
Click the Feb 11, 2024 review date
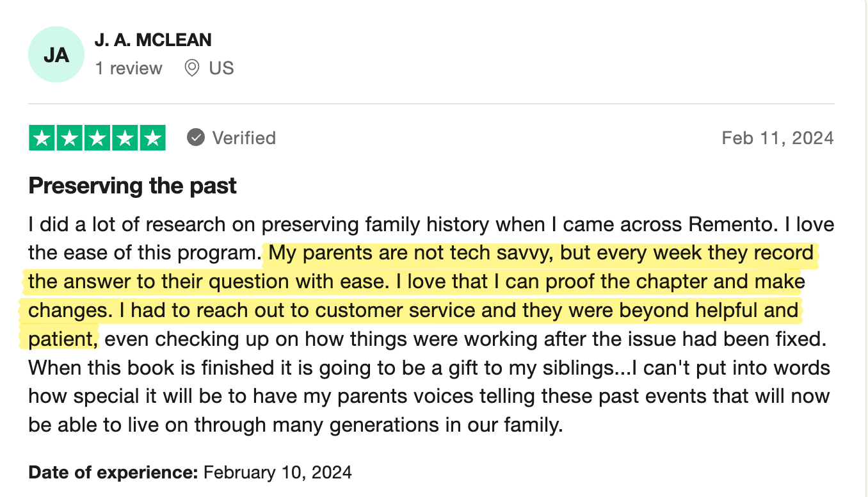[x=777, y=138]
